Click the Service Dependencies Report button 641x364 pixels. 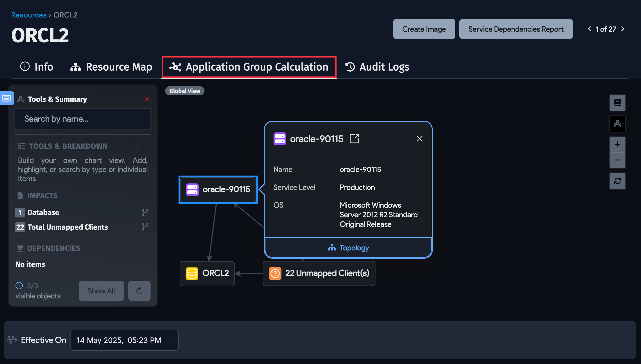[516, 29]
